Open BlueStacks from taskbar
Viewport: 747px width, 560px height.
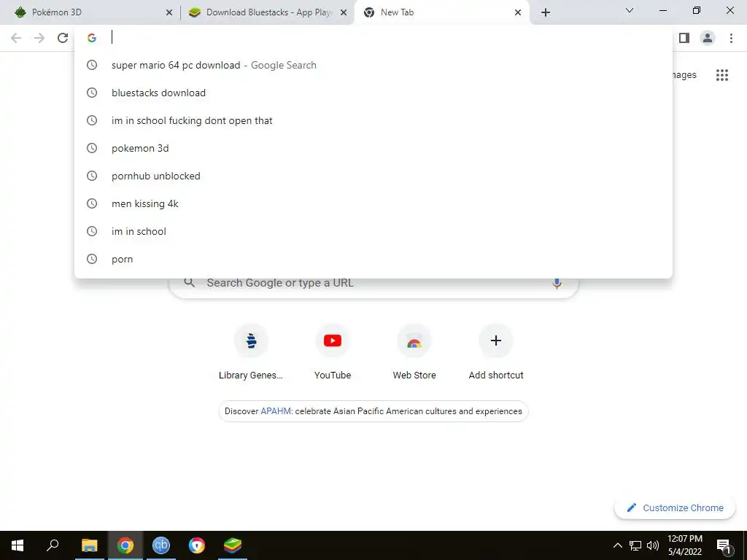pyautogui.click(x=233, y=545)
